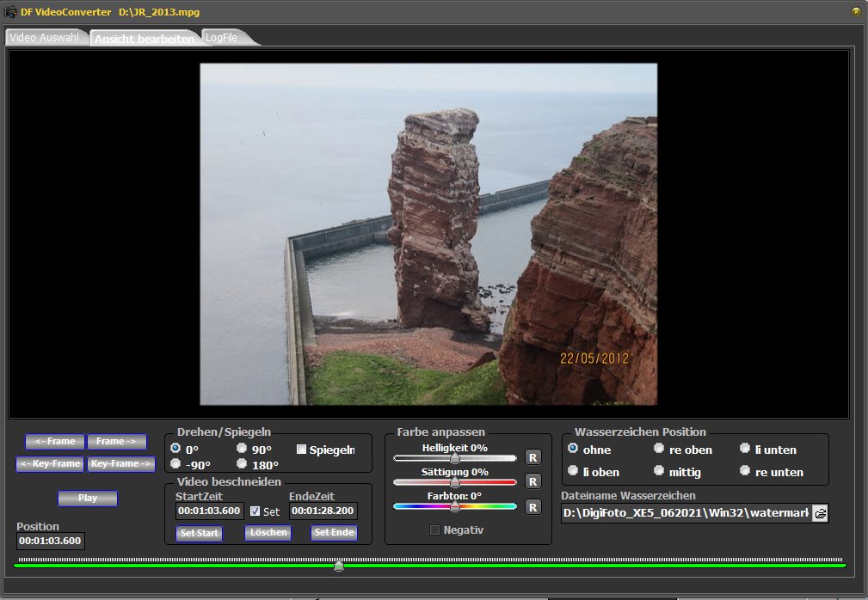This screenshot has height=600, width=868.
Task: Reset brightness with Helligkeit R button
Action: coord(532,457)
